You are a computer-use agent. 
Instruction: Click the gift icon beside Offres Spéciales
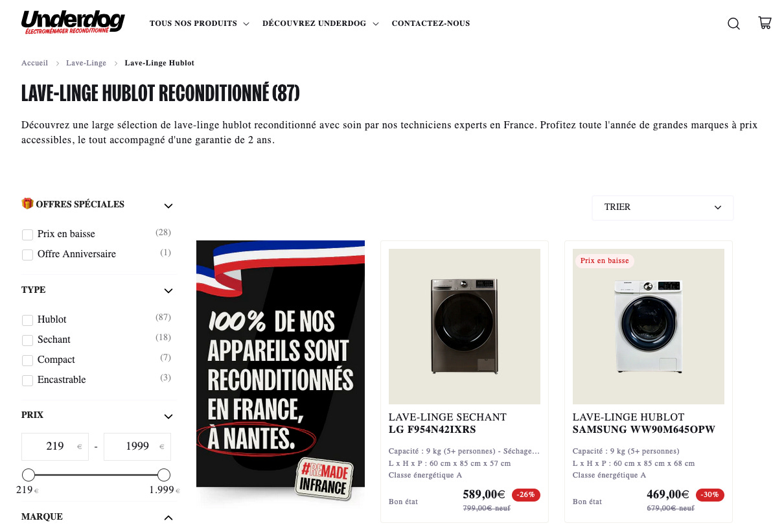(x=27, y=203)
